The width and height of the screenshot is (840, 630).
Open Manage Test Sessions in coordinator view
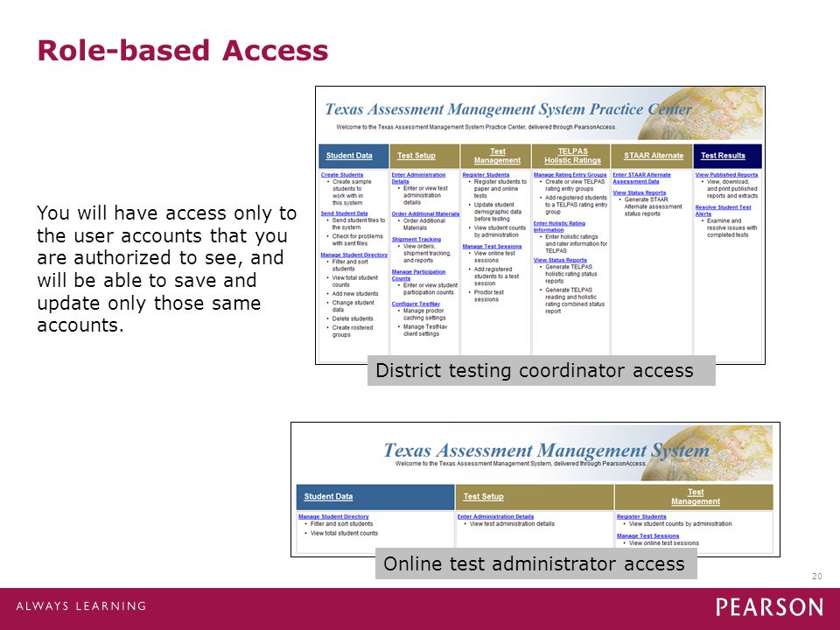tap(492, 247)
